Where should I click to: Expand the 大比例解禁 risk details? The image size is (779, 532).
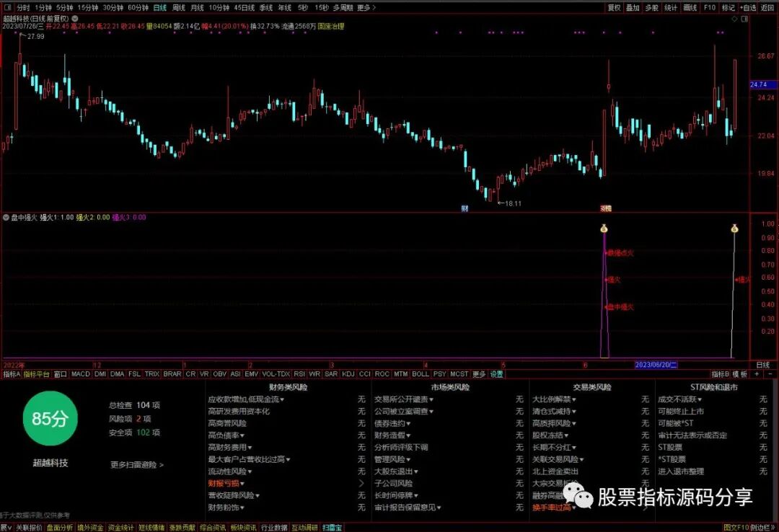click(554, 399)
